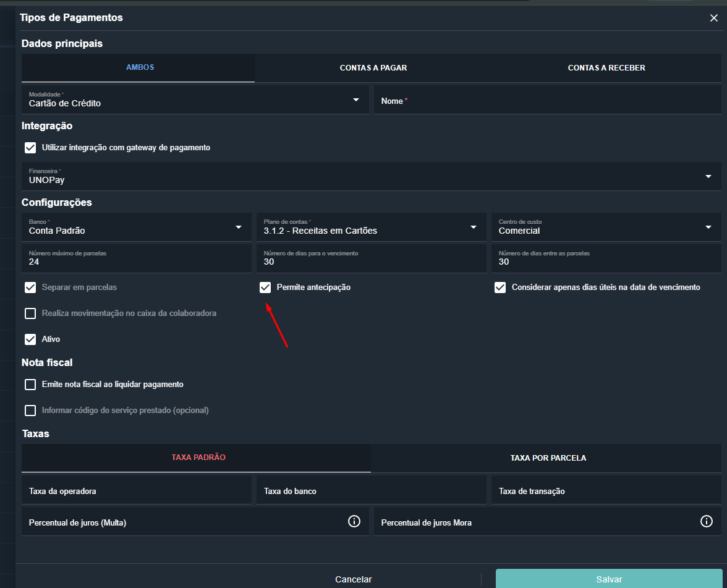Focus the Taxa da operadora field
The image size is (727, 588).
tap(136, 490)
